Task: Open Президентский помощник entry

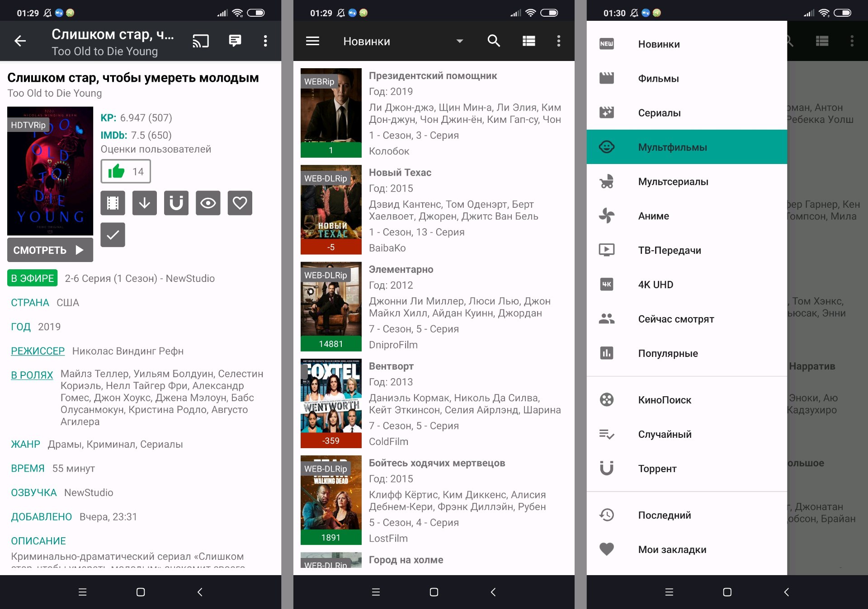Action: click(434, 113)
